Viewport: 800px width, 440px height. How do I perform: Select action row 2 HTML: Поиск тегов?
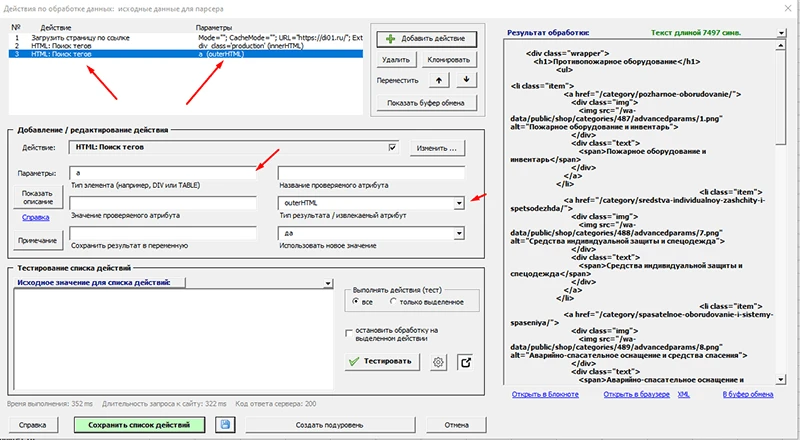click(x=186, y=46)
